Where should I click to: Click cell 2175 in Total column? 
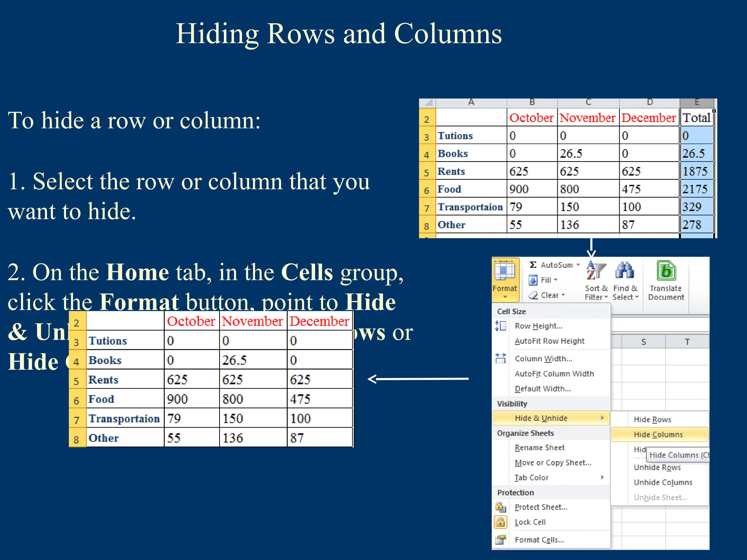697,189
